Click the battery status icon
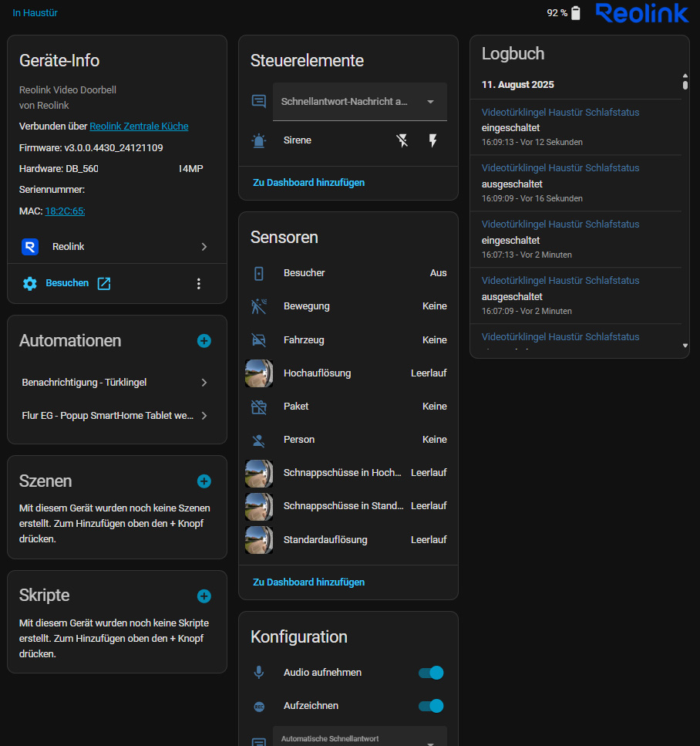Screen dimensions: 700x746 [x=575, y=13]
